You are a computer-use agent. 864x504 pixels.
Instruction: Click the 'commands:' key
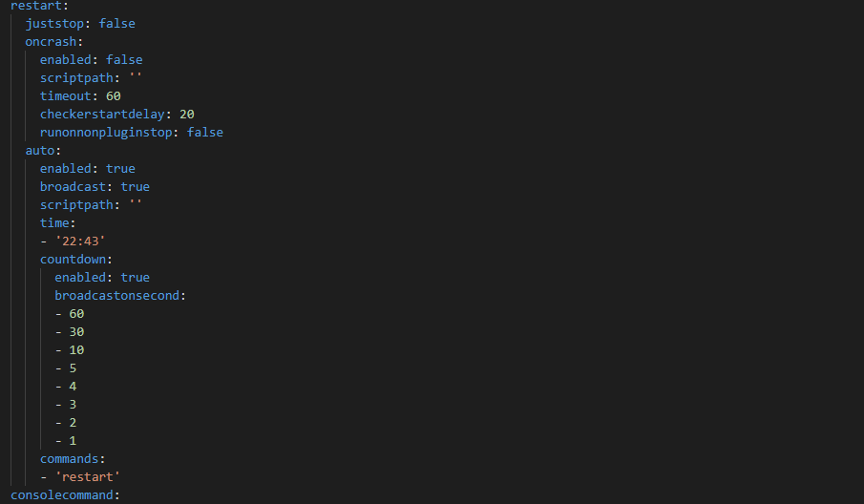click(73, 459)
